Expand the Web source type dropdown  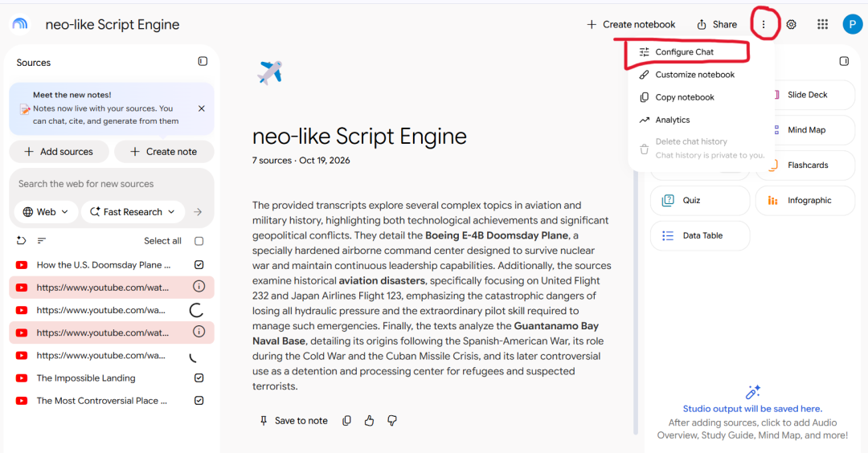(x=46, y=212)
